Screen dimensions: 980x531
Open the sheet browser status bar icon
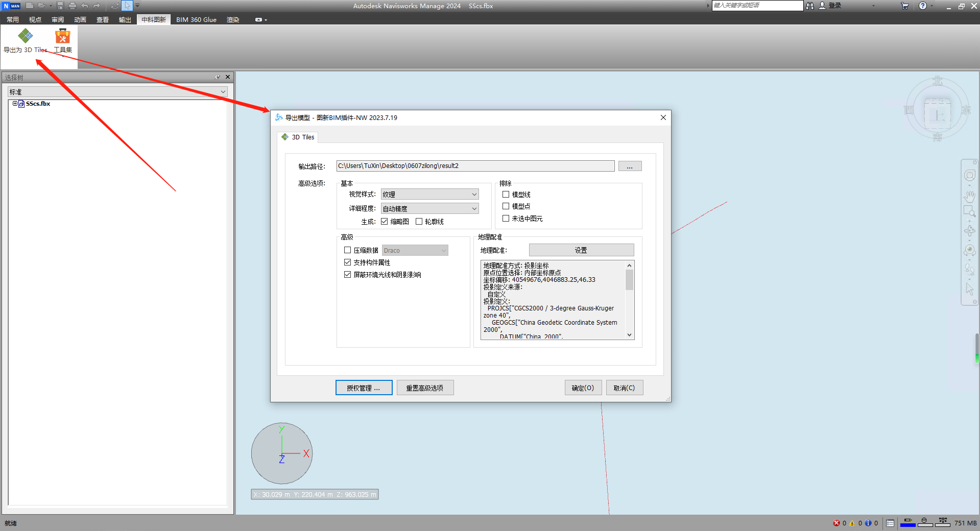pyautogui.click(x=890, y=523)
